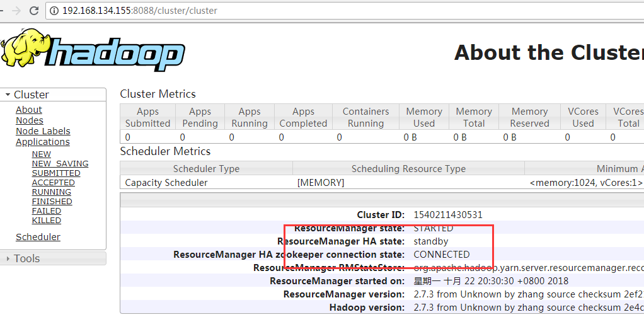This screenshot has width=644, height=317.
Task: Show applications in NEW state
Action: pyautogui.click(x=42, y=154)
